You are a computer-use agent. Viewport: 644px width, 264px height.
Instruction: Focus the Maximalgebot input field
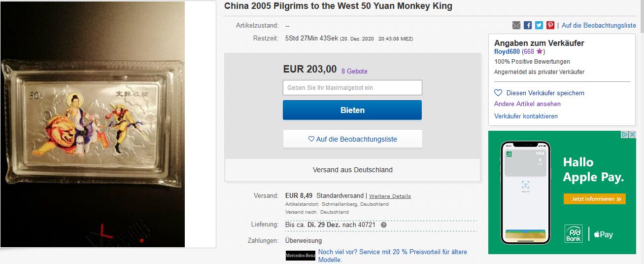point(352,88)
